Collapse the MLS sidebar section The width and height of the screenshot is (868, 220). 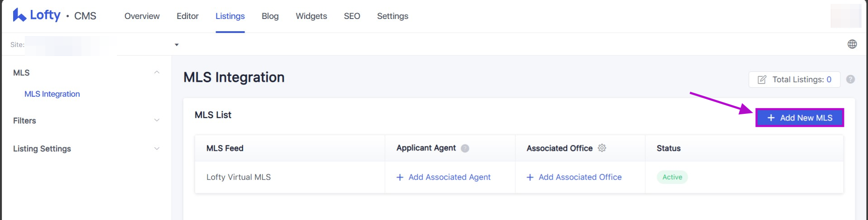pos(157,72)
